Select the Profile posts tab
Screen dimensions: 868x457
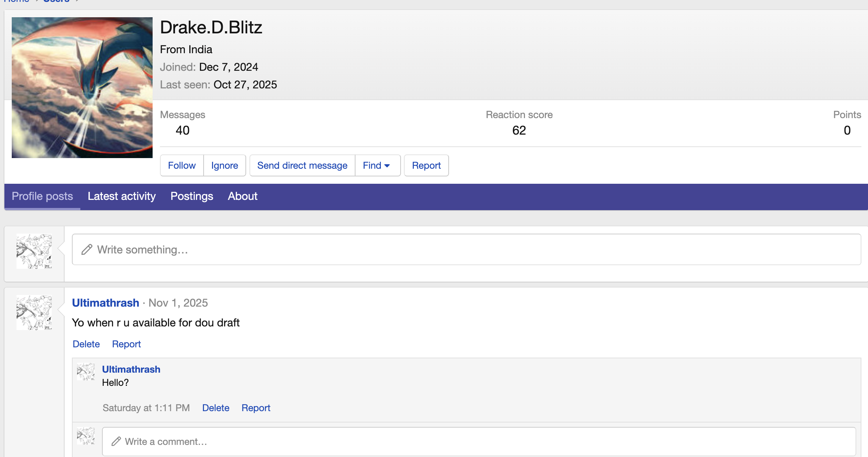43,196
